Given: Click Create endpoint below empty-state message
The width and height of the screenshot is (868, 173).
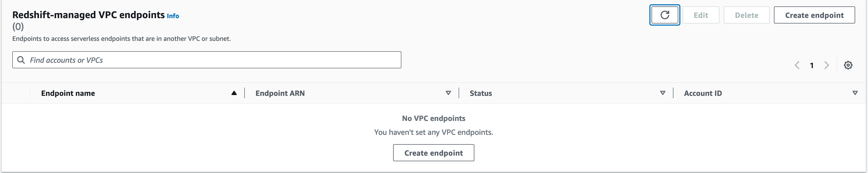Looking at the screenshot, I should pos(433,153).
